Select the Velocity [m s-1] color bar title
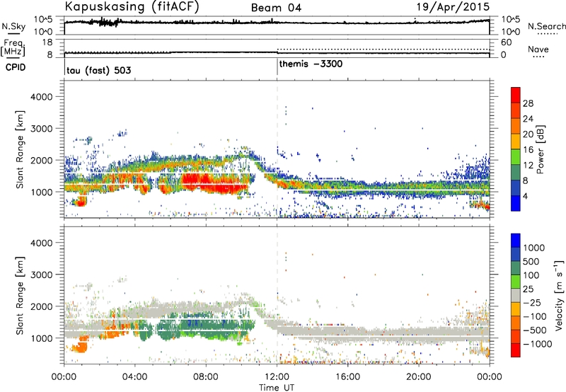Viewport: 566px width, 392px height. [x=559, y=295]
